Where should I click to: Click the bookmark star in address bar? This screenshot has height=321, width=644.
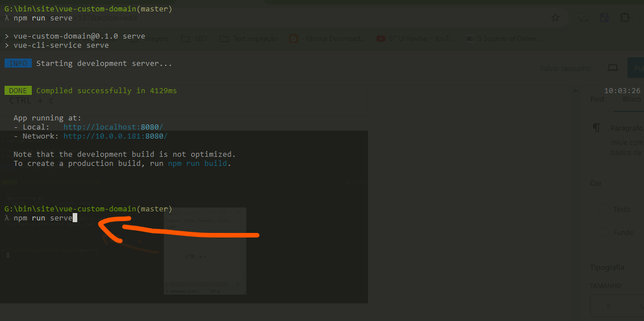(x=555, y=18)
